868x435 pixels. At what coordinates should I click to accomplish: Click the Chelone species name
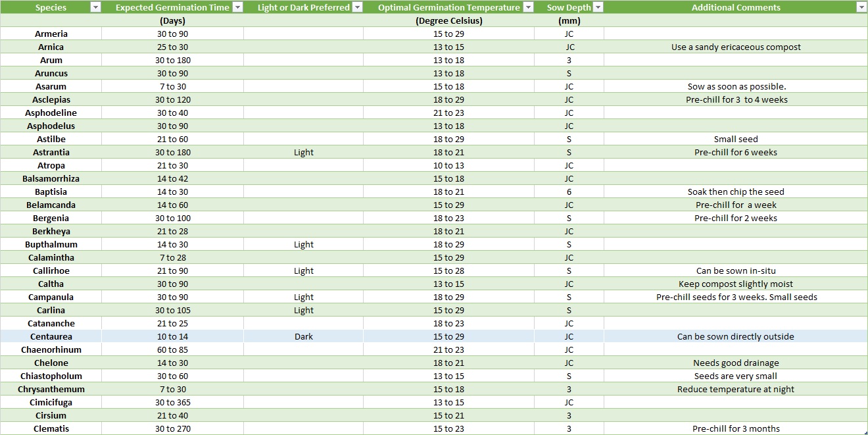pyautogui.click(x=51, y=363)
